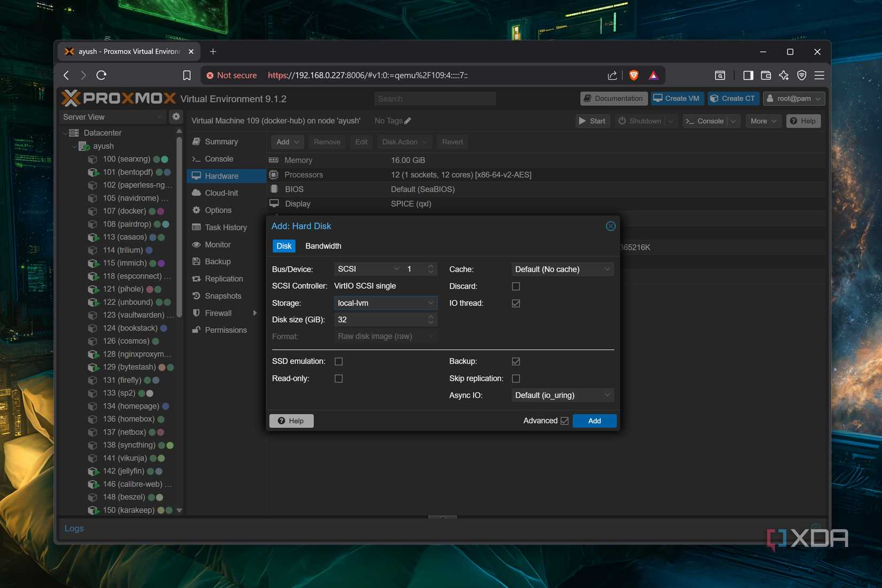Switch to the Disk tab
This screenshot has width=882, height=588.
tap(284, 246)
